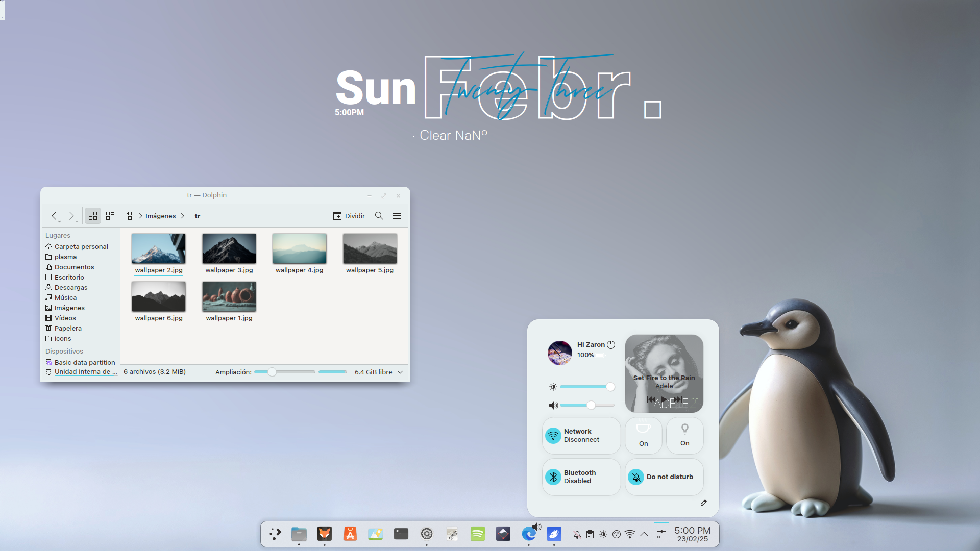Open free space dropdown in status bar
Image resolution: width=980 pixels, height=551 pixels.
(x=400, y=372)
